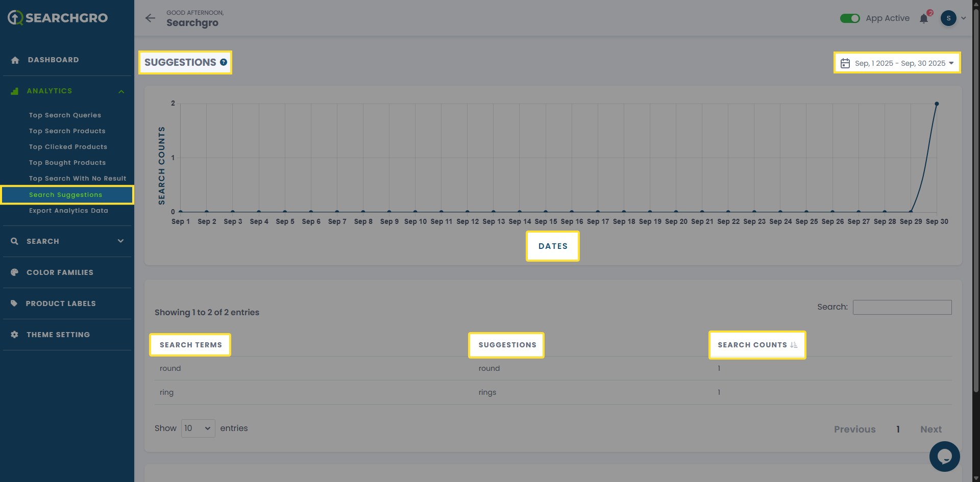Open the Show entries count dropdown
Image resolution: width=980 pixels, height=482 pixels.
198,428
